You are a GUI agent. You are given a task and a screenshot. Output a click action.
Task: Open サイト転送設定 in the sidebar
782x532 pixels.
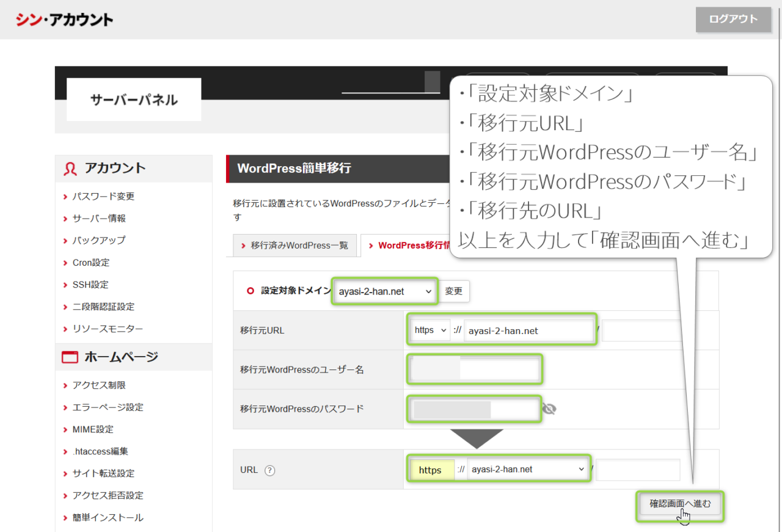pyautogui.click(x=103, y=473)
